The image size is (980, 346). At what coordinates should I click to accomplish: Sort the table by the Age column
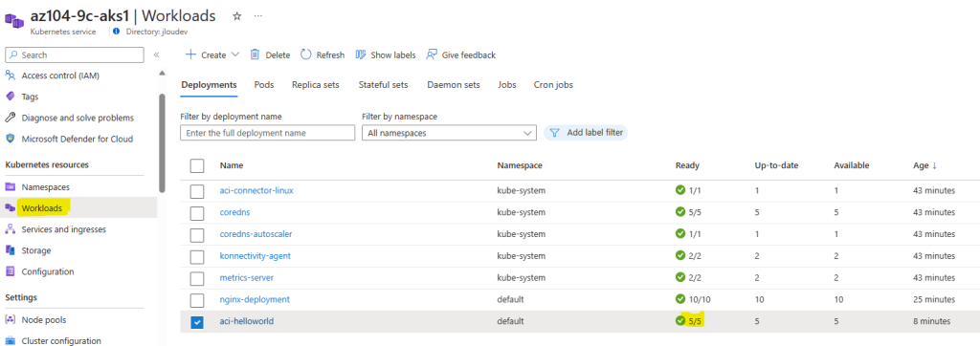(x=925, y=165)
